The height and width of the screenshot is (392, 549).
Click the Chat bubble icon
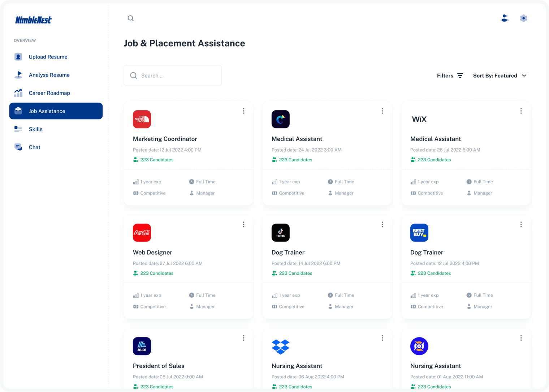[x=18, y=147]
